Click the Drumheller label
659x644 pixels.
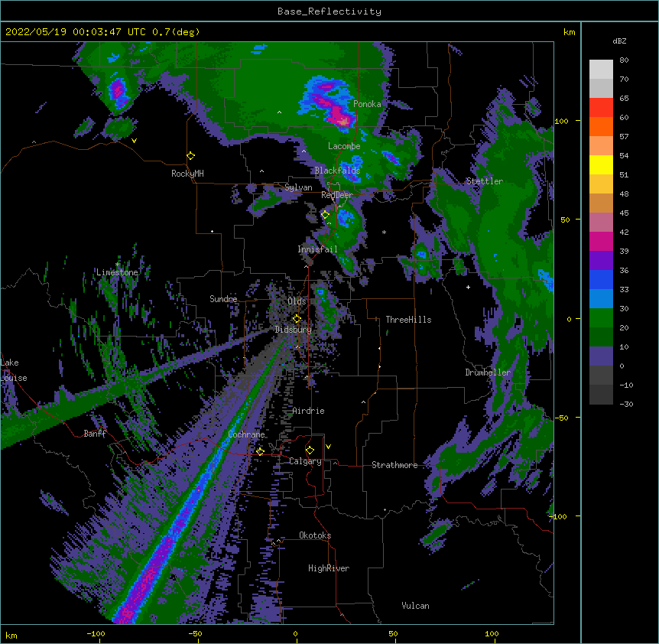point(488,372)
